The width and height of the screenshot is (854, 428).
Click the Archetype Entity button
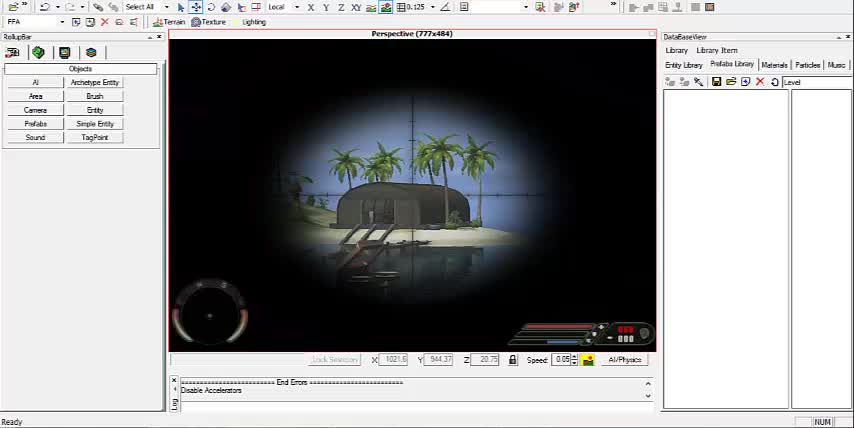coord(95,82)
